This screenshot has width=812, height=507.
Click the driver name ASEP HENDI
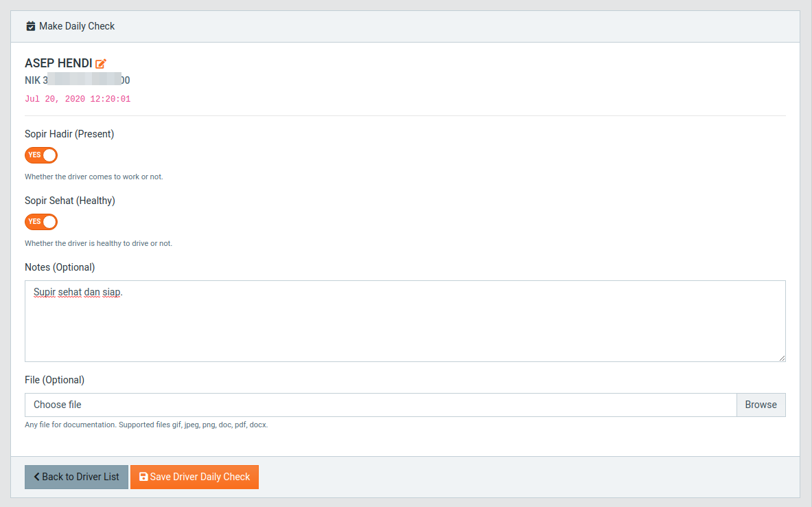(58, 63)
